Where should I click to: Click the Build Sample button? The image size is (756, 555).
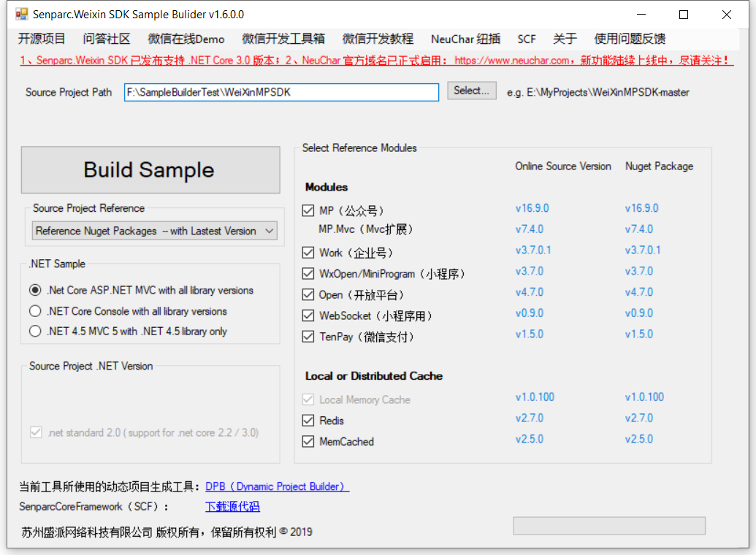pyautogui.click(x=150, y=170)
